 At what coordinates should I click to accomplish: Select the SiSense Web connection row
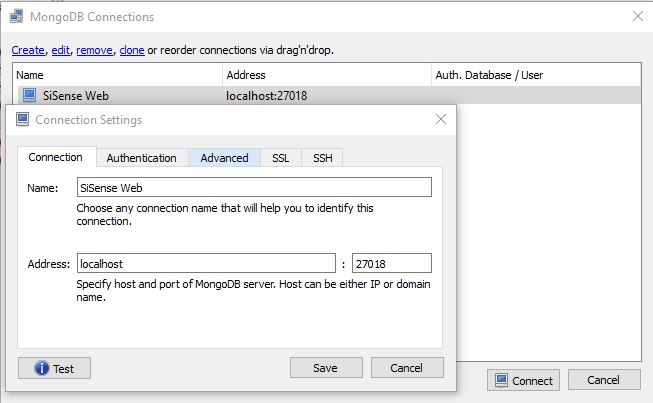[327, 95]
